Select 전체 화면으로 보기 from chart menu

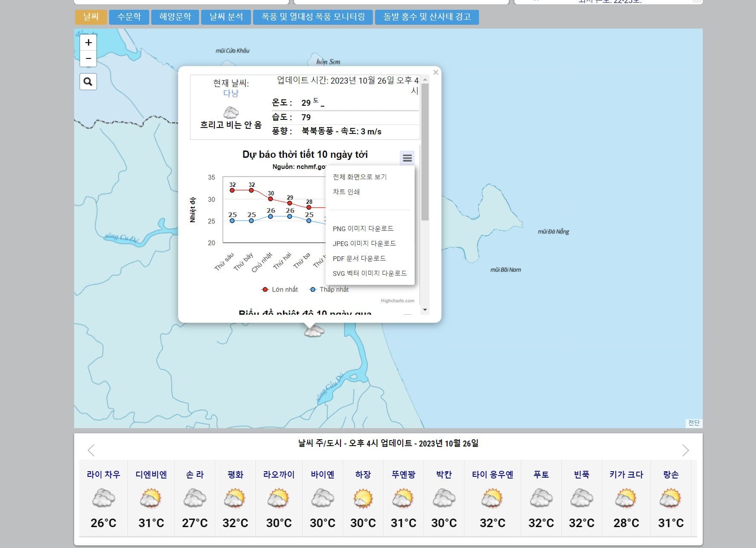click(x=360, y=177)
